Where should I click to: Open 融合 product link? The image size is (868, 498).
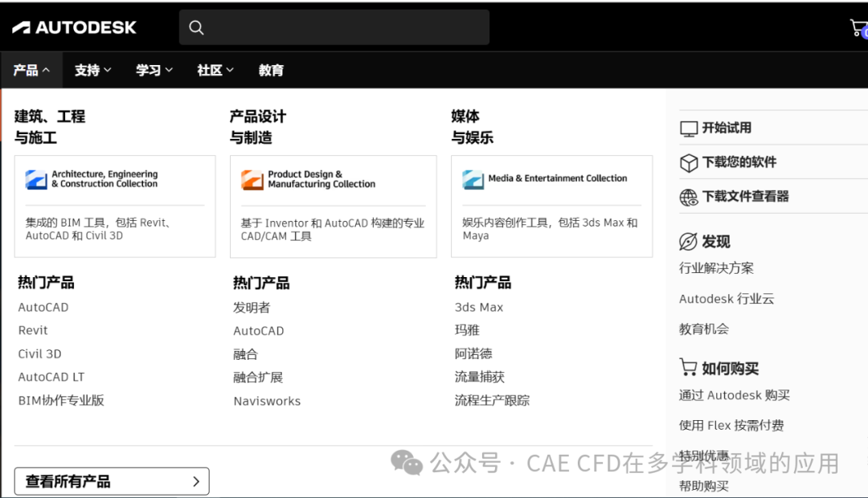[245, 354]
